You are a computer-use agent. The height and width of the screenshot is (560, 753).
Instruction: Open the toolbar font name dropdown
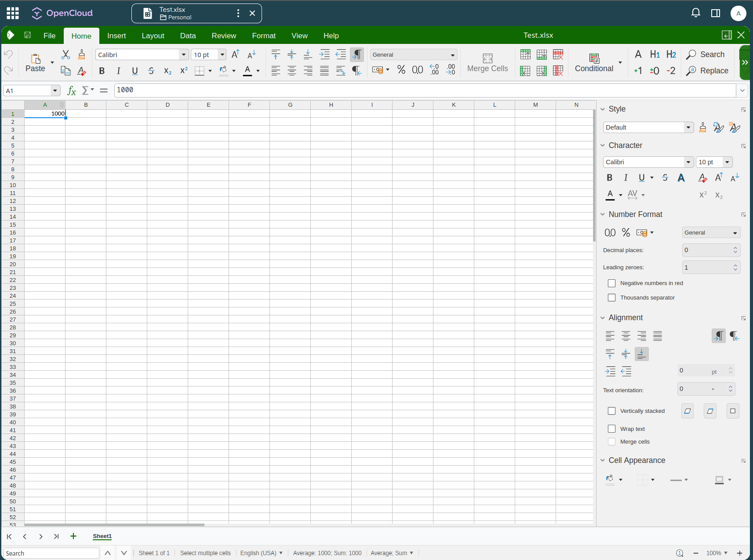click(x=183, y=54)
